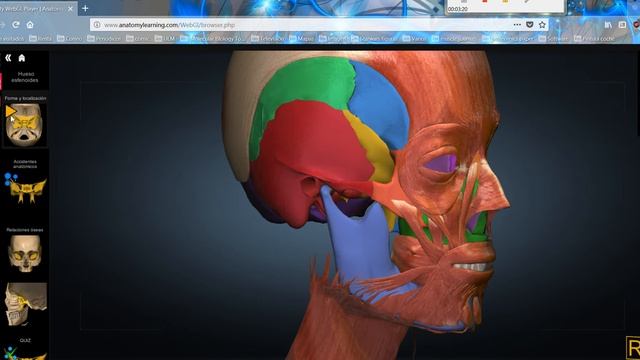Bookmark this page with the star icon
The image size is (640, 360).
(542, 25)
